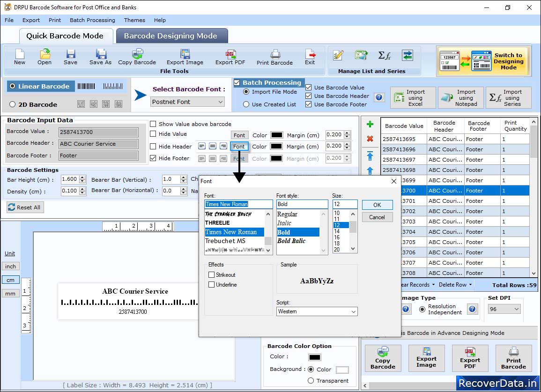Open the Select Barcode Font dropdown
Viewport: 541px width, 392px height.
[188, 102]
